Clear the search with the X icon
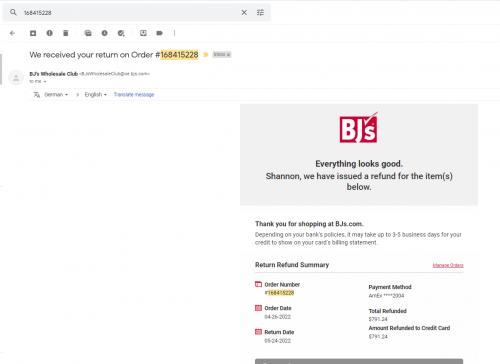The image size is (500, 364). click(244, 12)
